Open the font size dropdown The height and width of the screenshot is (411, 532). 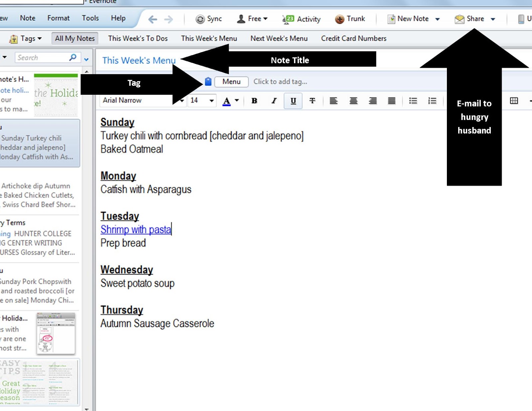pos(211,100)
